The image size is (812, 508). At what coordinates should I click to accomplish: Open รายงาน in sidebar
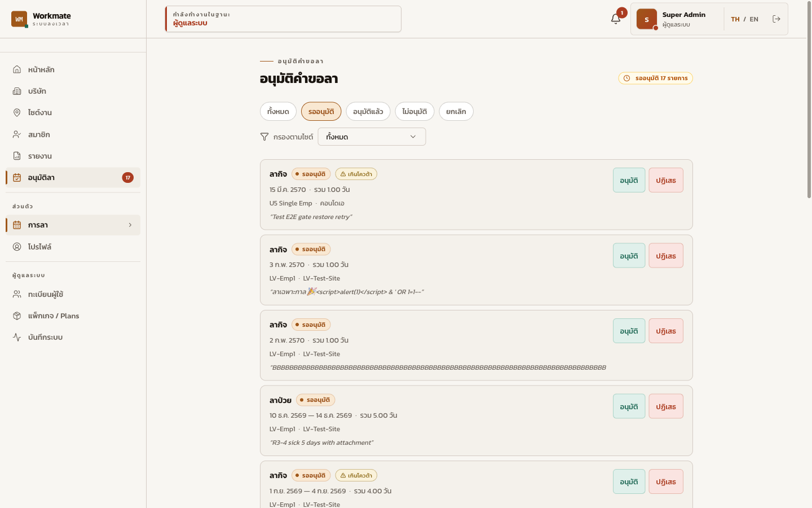(73, 156)
